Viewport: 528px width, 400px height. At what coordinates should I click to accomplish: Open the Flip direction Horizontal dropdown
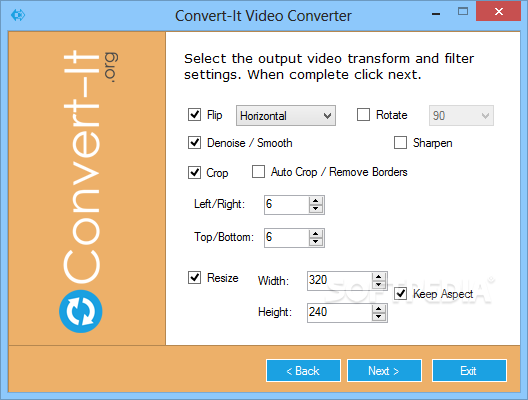pos(286,116)
